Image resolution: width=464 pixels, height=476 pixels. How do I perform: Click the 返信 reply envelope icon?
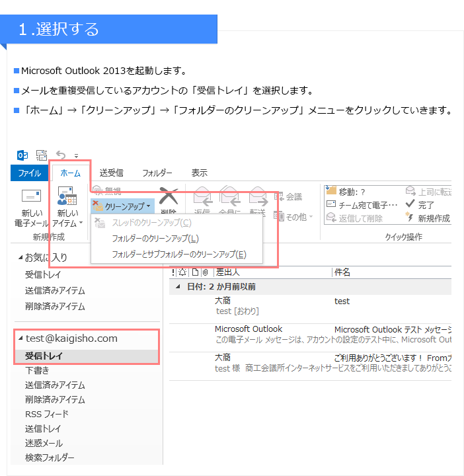202,196
